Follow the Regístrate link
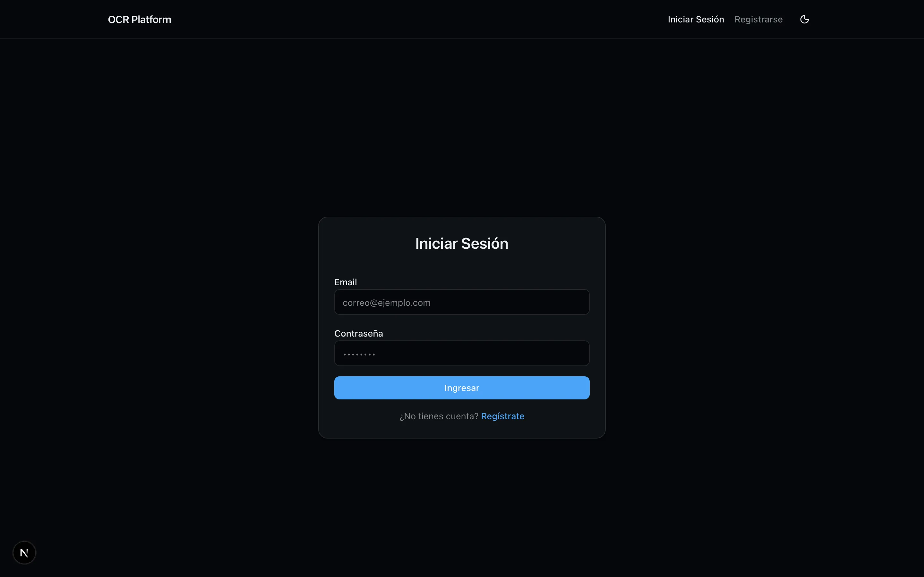924x577 pixels. (x=502, y=416)
